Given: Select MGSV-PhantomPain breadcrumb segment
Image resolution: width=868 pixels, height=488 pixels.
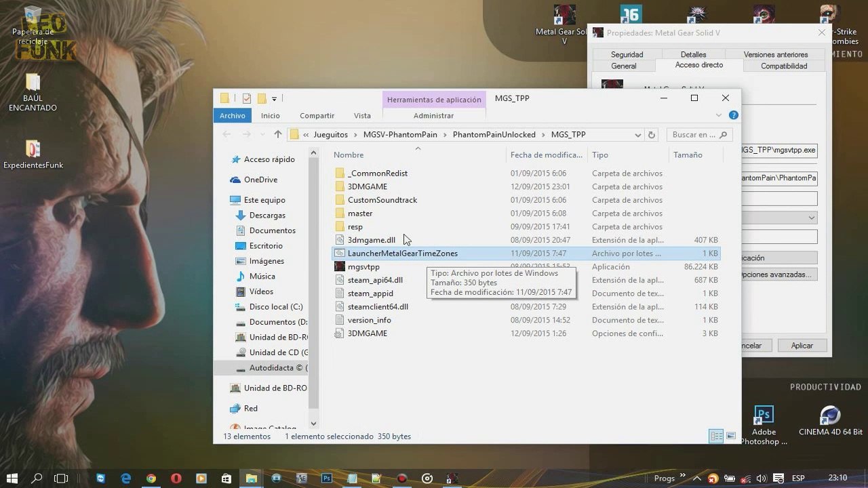Looking at the screenshot, I should click(x=400, y=135).
